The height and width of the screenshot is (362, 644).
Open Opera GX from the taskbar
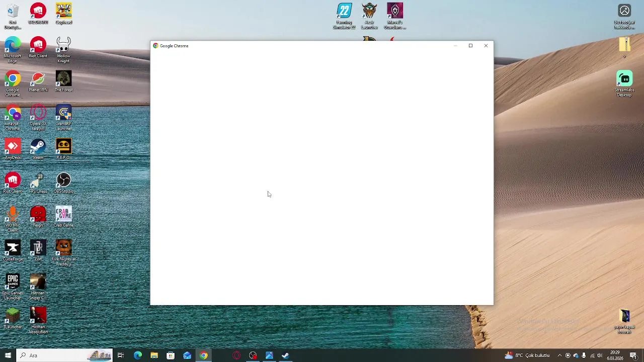(236, 355)
